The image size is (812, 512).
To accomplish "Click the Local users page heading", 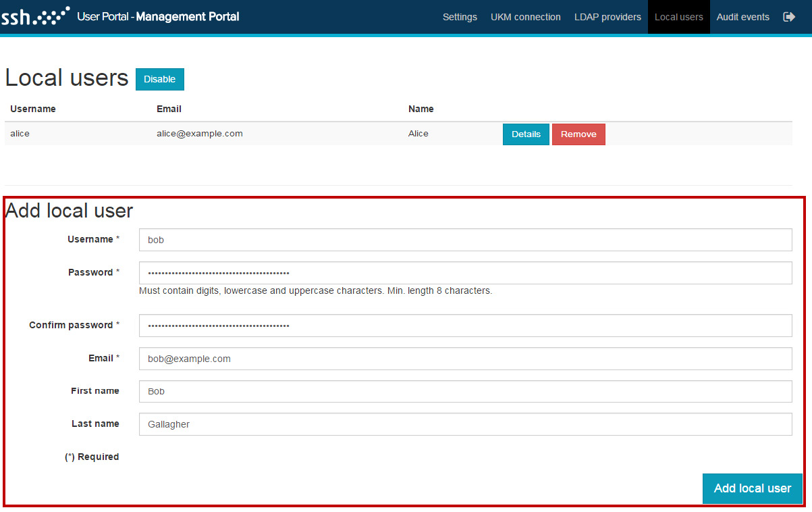I will 67,78.
